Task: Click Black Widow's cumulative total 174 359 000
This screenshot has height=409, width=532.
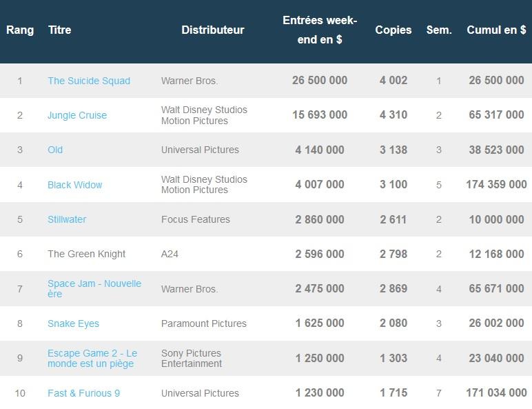Action: coord(496,184)
